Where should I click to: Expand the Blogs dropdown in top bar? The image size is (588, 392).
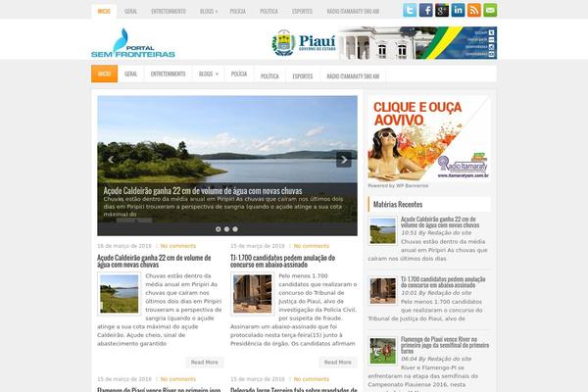pos(209,11)
